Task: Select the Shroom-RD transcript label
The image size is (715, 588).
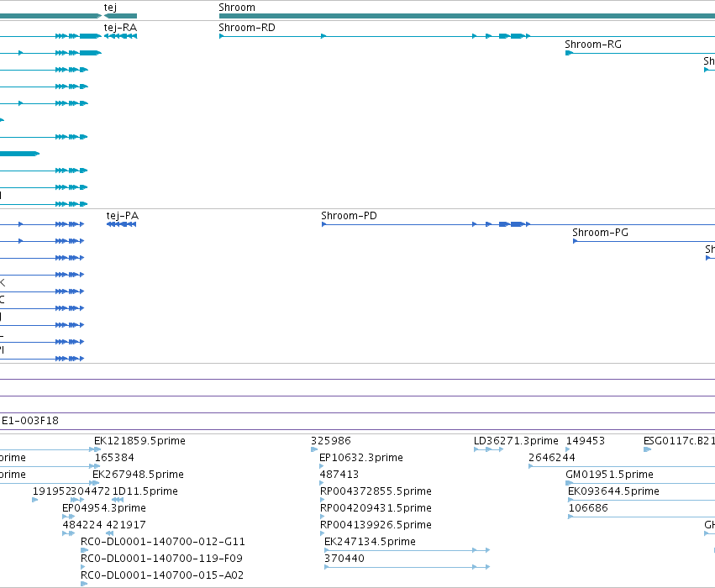Action: pyautogui.click(x=247, y=28)
